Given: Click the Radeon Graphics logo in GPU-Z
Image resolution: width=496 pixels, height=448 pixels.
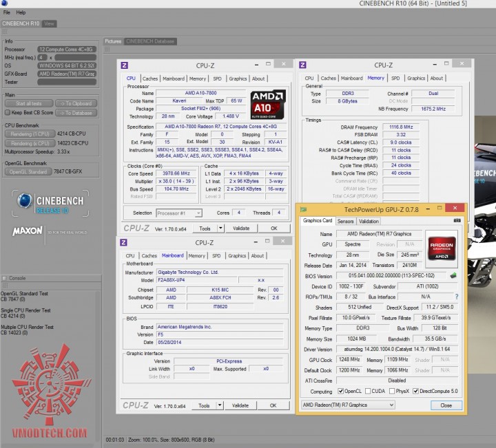Looking at the screenshot, I should coord(442,249).
